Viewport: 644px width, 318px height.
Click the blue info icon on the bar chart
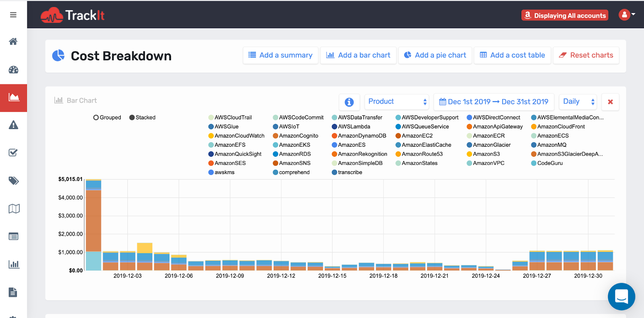coord(349,102)
